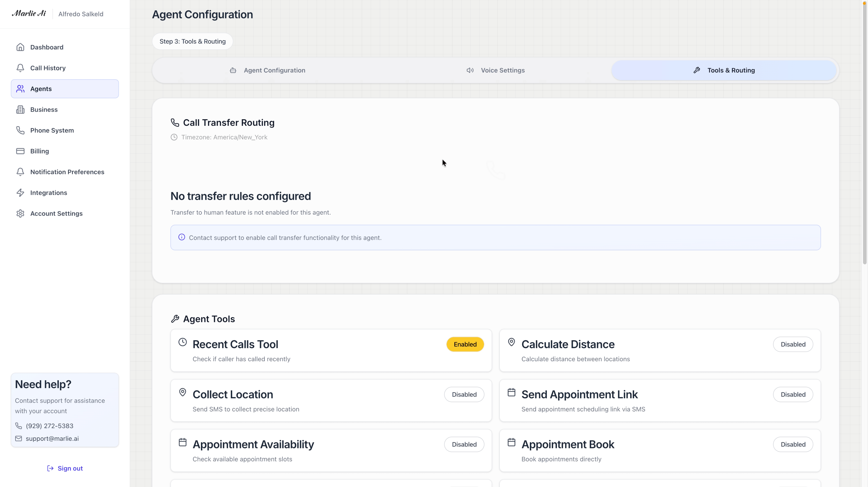Click the pin icon on Collect Location
This screenshot has height=487, width=868.
pyautogui.click(x=183, y=392)
